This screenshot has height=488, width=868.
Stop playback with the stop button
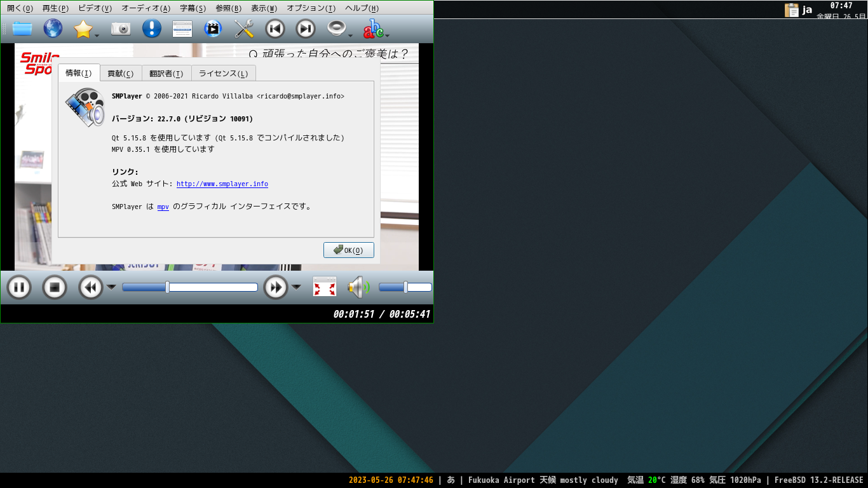pyautogui.click(x=55, y=288)
